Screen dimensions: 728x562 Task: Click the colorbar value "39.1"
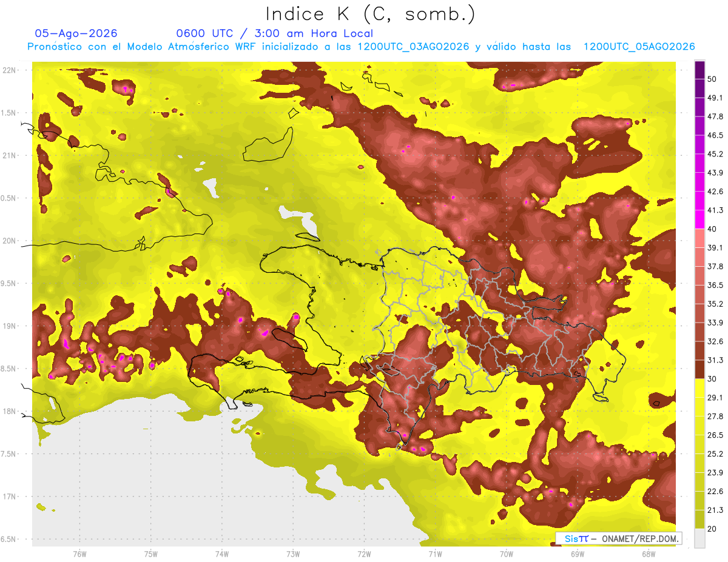(715, 247)
